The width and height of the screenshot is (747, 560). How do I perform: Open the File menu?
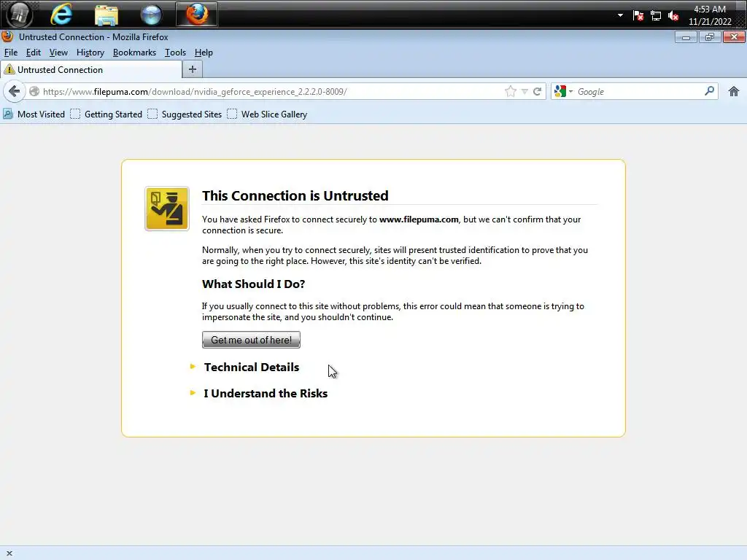coord(10,52)
